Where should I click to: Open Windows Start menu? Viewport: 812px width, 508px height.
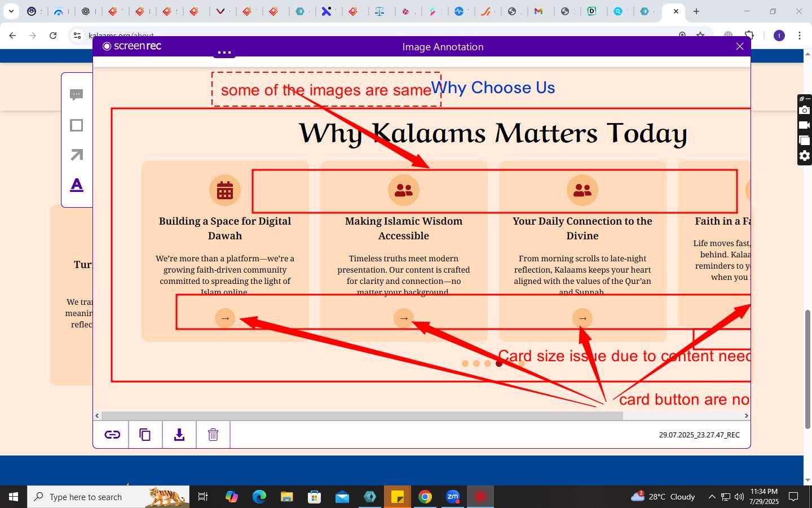pos(14,497)
